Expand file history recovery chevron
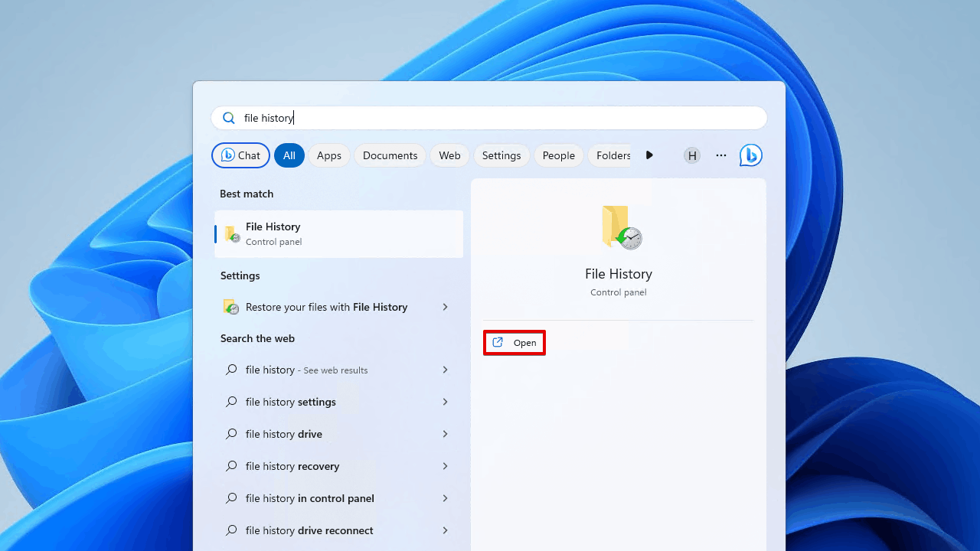The height and width of the screenshot is (551, 980). pyautogui.click(x=445, y=466)
